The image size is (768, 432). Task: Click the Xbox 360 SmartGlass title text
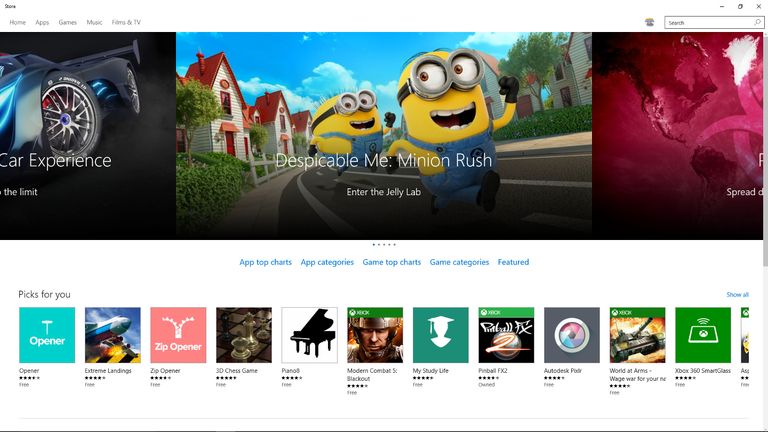pos(703,371)
